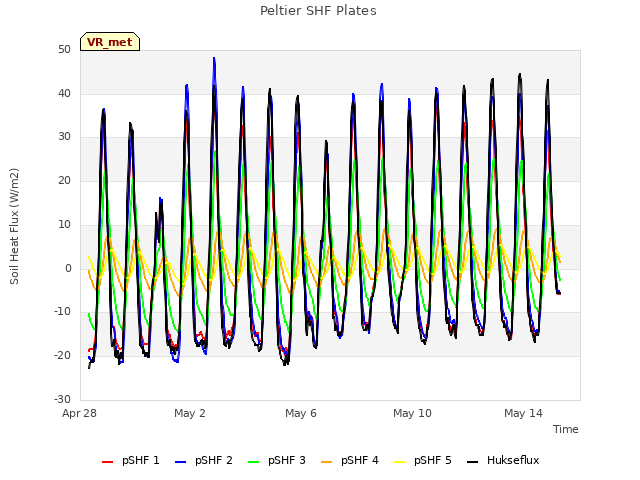This screenshot has width=640, height=480.
Task: Click the green pSHF 3 legend swatch
Action: tap(253, 462)
